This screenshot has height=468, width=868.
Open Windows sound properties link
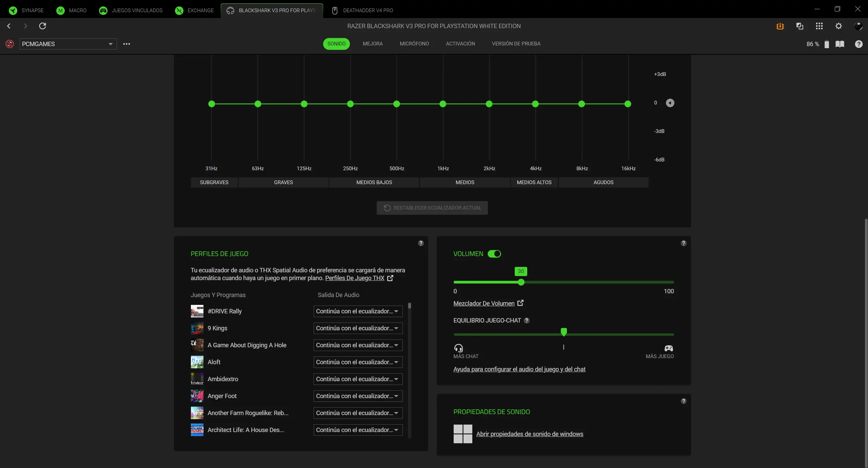tap(530, 434)
